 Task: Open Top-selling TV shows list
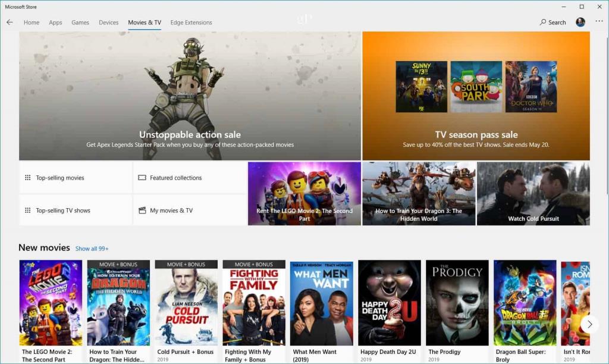76,210
